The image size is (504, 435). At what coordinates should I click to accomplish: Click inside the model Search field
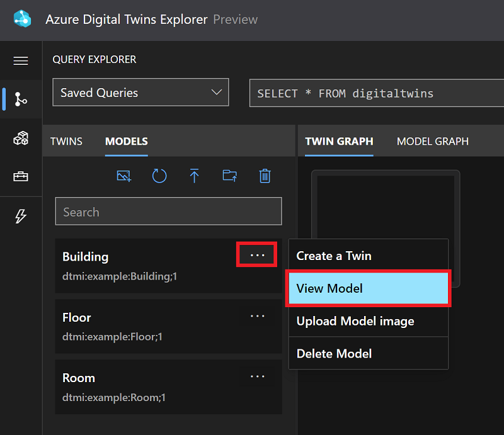coord(168,212)
